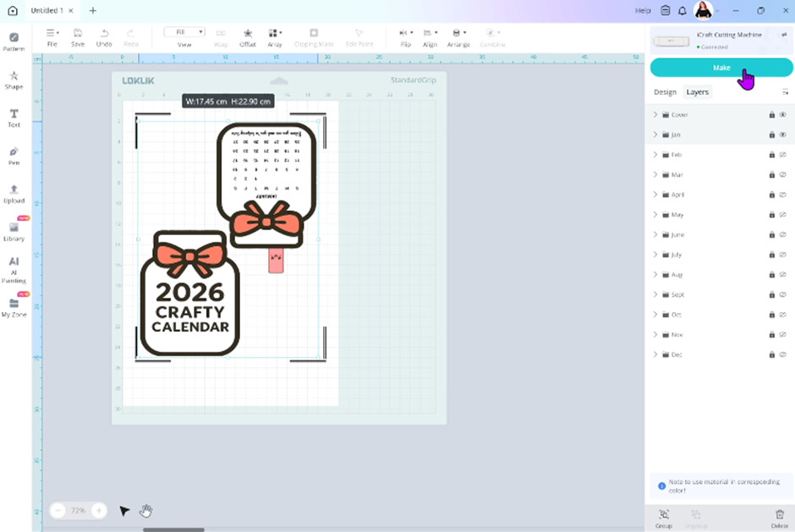
Task: Open the notifications bell
Action: point(682,10)
